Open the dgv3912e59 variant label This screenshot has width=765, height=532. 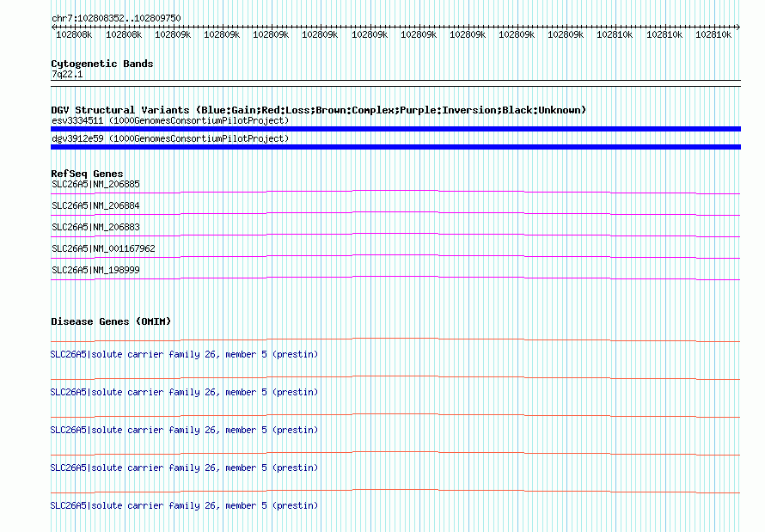(x=170, y=138)
